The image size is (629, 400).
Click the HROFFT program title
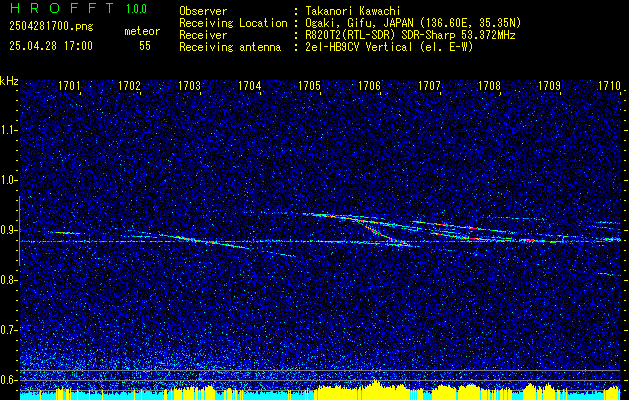coord(62,8)
